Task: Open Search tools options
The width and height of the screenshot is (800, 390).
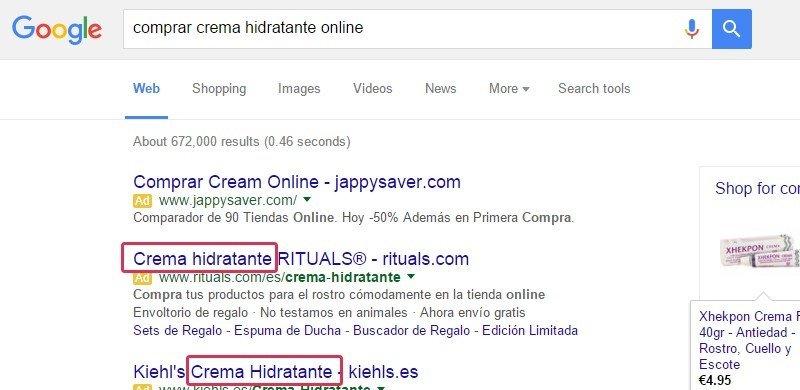Action: 594,89
